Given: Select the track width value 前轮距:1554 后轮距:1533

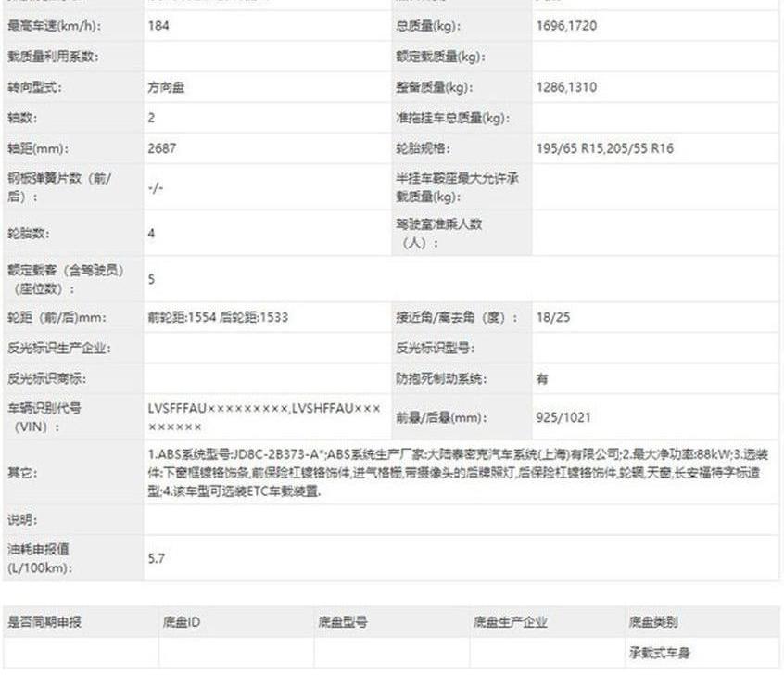Looking at the screenshot, I should point(218,317).
